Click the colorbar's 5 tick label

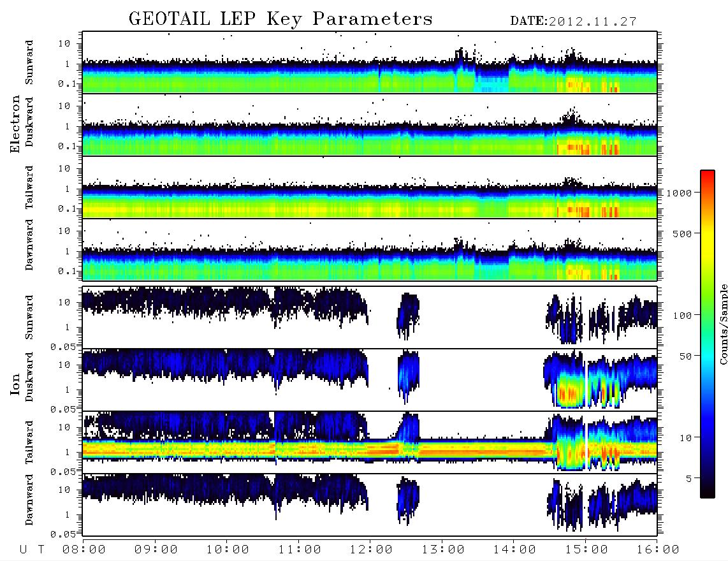pos(689,479)
